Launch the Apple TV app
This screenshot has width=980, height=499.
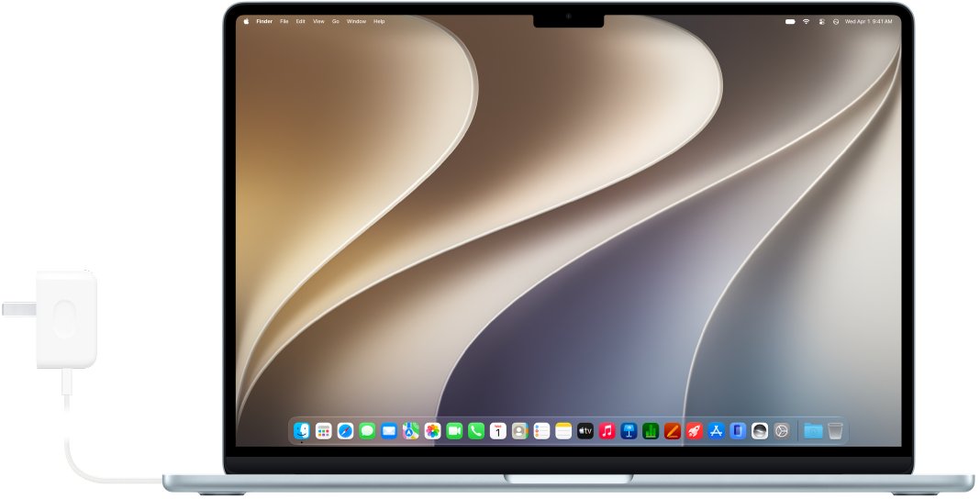(585, 431)
